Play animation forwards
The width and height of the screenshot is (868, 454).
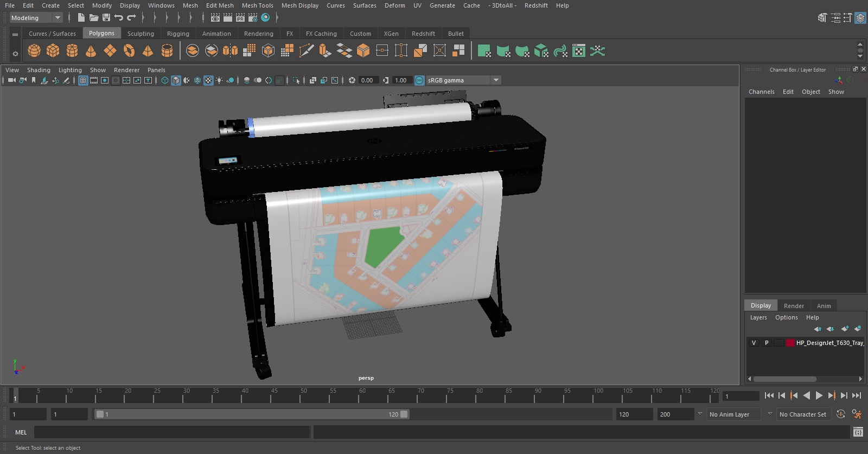819,395
